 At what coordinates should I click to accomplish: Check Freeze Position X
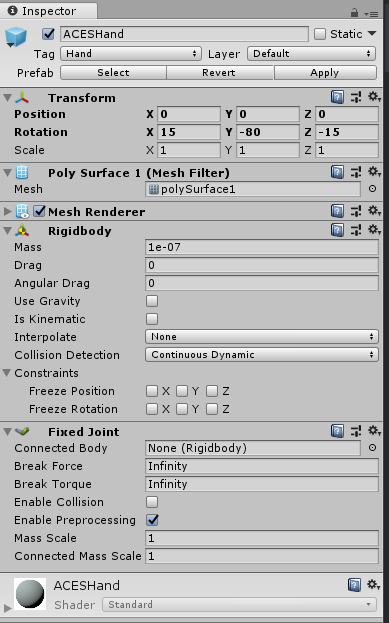(152, 391)
